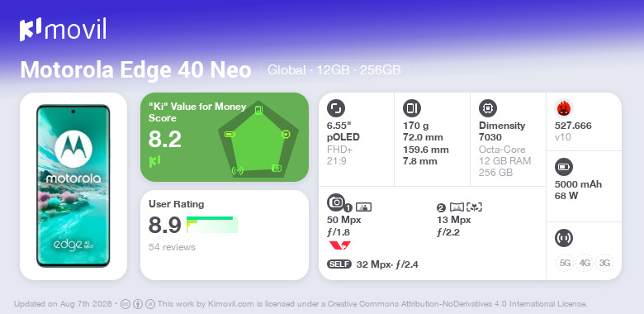Select the 3G network badge
This screenshot has width=644, height=314.
pyautogui.click(x=604, y=263)
